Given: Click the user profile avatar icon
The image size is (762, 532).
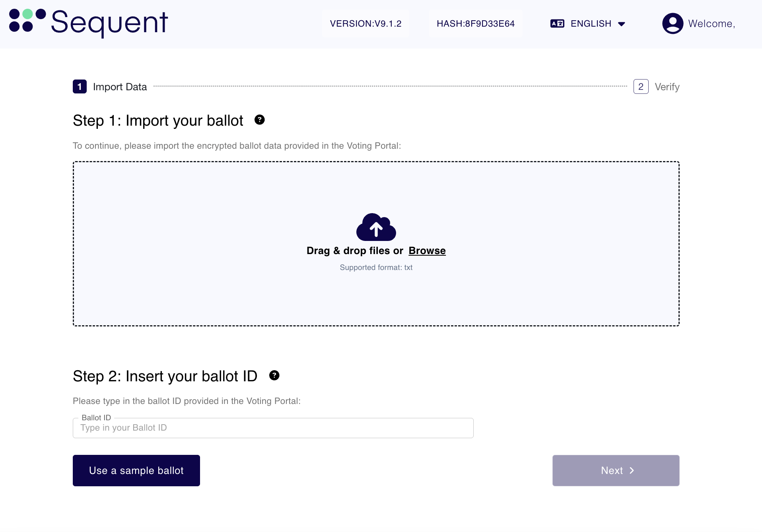Looking at the screenshot, I should (673, 23).
